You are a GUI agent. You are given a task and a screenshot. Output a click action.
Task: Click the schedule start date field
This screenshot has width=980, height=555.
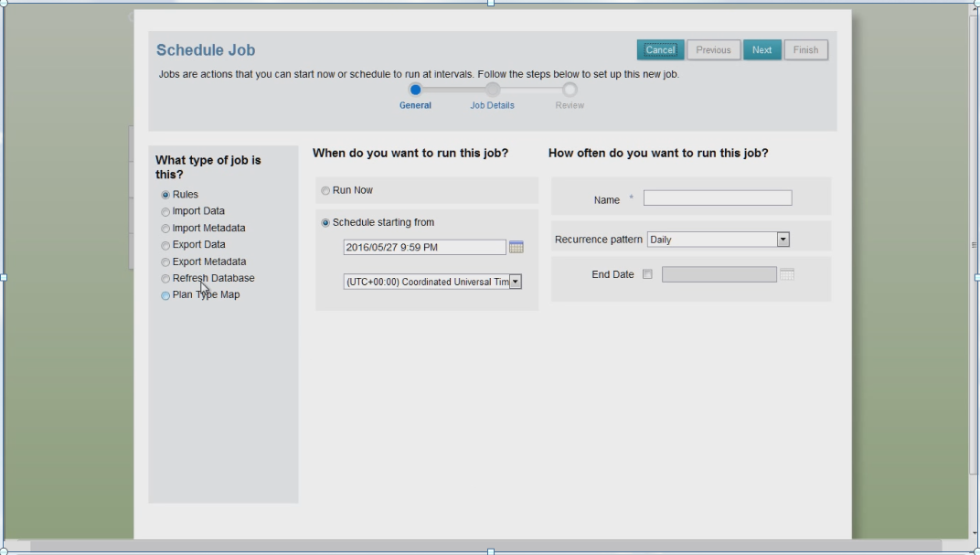[x=424, y=248]
